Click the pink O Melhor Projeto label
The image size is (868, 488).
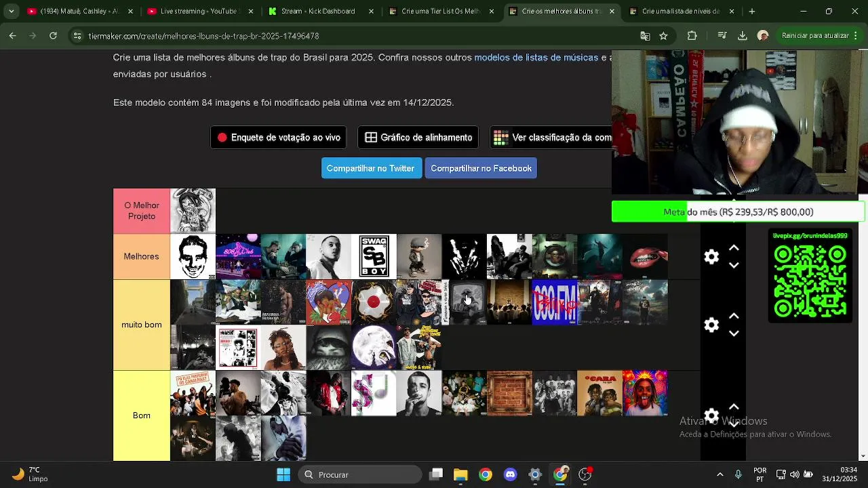pyautogui.click(x=142, y=211)
